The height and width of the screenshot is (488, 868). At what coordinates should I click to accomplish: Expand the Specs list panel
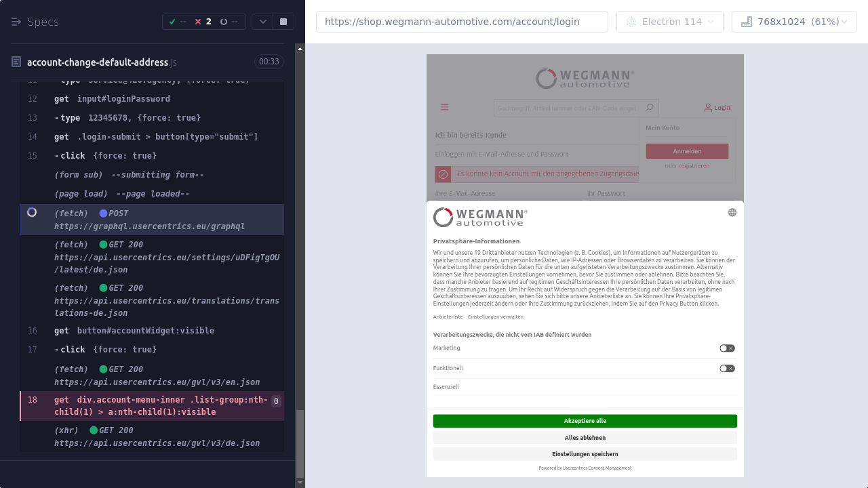pos(17,22)
